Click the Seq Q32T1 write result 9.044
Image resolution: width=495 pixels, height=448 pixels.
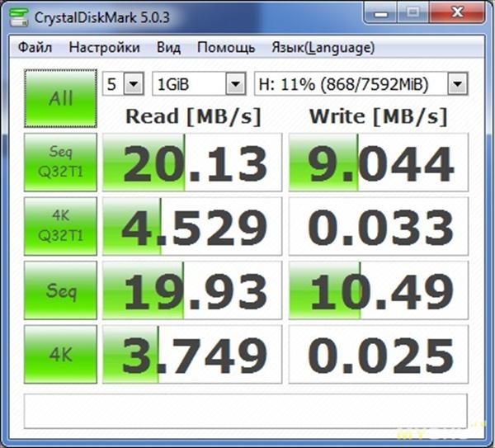(x=379, y=163)
